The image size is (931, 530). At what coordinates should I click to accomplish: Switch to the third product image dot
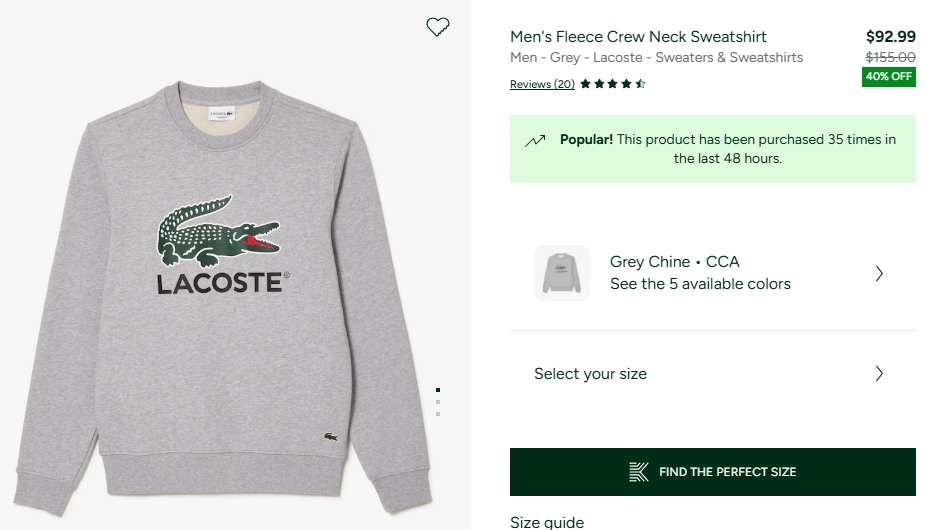point(438,413)
